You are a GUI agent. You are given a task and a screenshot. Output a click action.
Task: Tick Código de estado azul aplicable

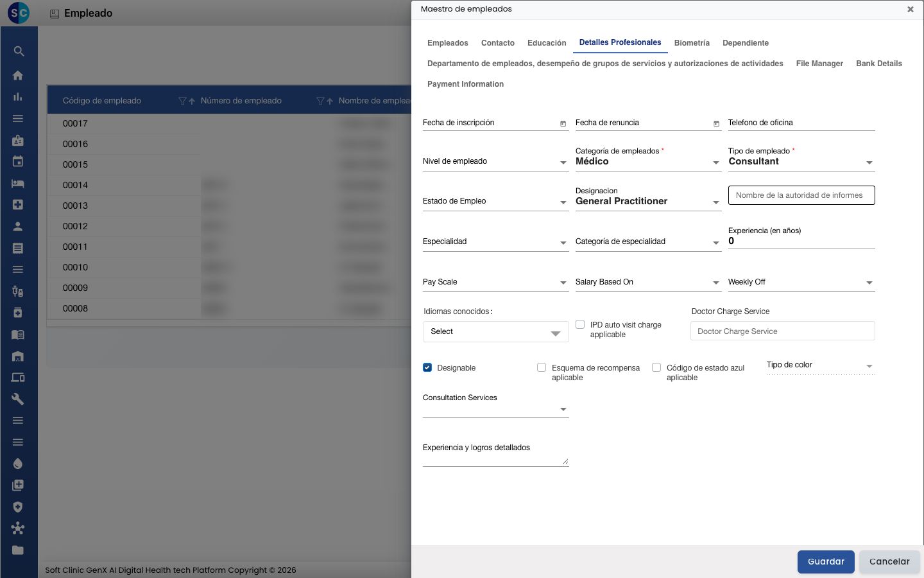tap(656, 368)
